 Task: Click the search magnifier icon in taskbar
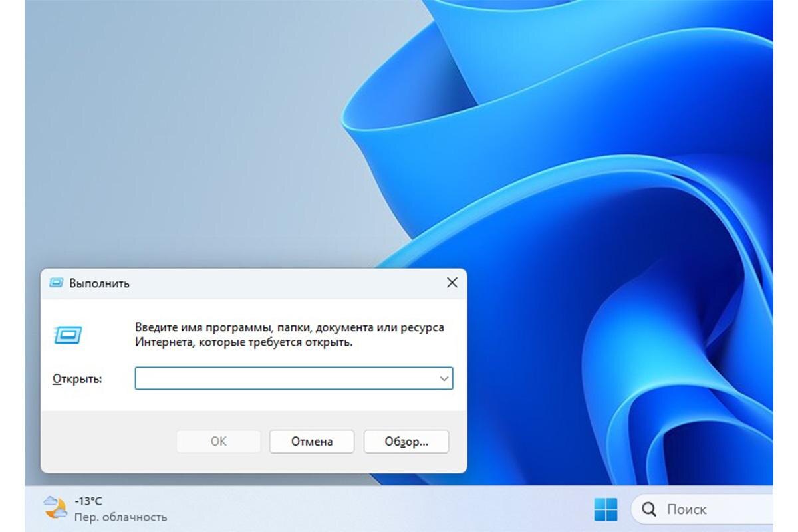click(650, 509)
